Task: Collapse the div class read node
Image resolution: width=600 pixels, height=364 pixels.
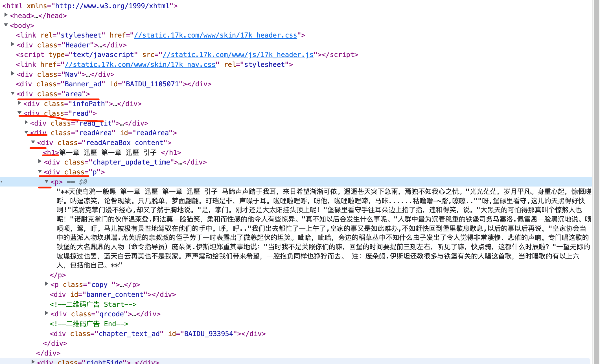Action: (19, 113)
